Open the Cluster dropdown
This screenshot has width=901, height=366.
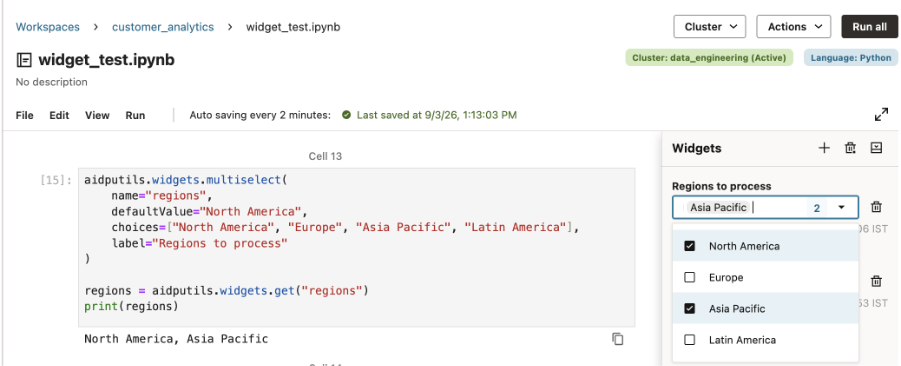tap(710, 26)
